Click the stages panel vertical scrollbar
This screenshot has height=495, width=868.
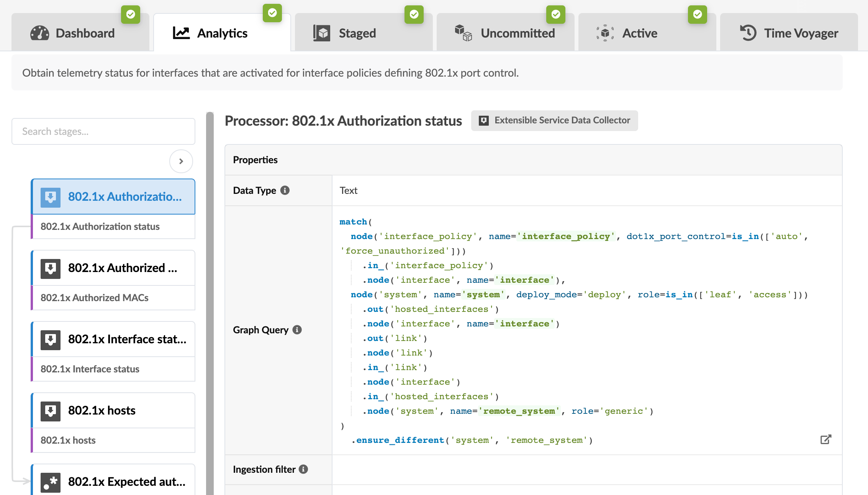(x=210, y=303)
